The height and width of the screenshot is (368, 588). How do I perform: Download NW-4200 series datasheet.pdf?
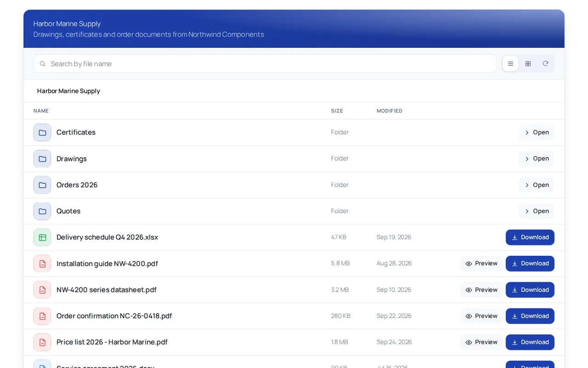tap(530, 290)
